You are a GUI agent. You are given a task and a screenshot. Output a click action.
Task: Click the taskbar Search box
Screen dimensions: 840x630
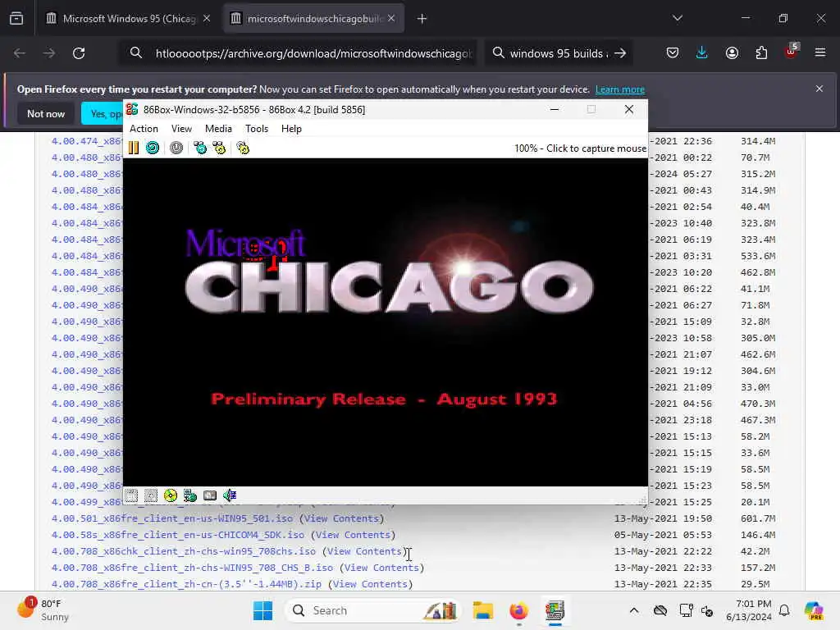point(373,610)
